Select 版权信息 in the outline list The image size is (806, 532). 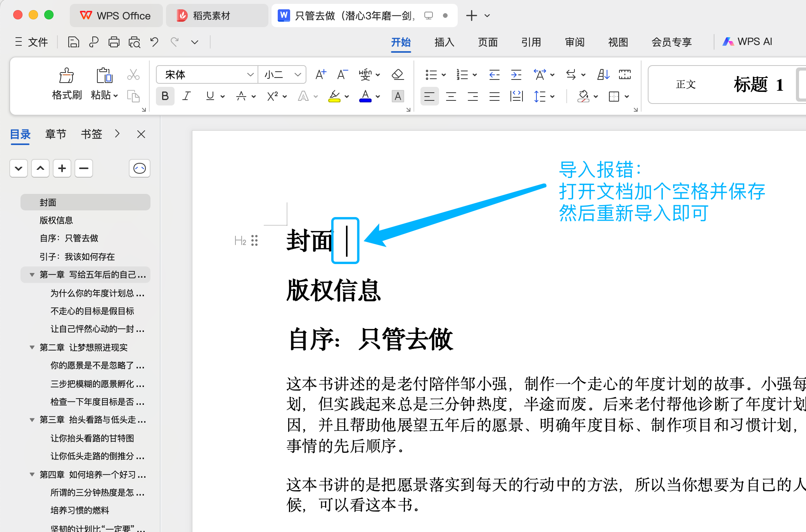(x=56, y=220)
